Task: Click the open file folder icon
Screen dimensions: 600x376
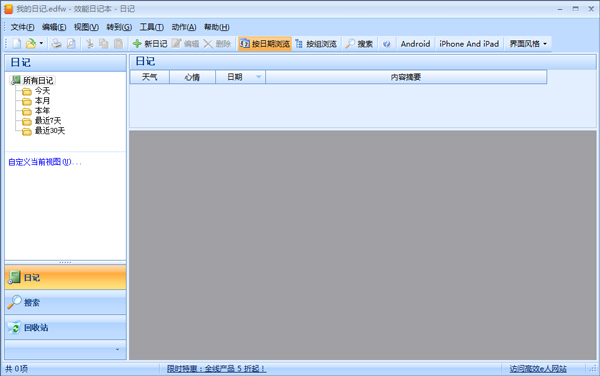Action: click(x=31, y=44)
